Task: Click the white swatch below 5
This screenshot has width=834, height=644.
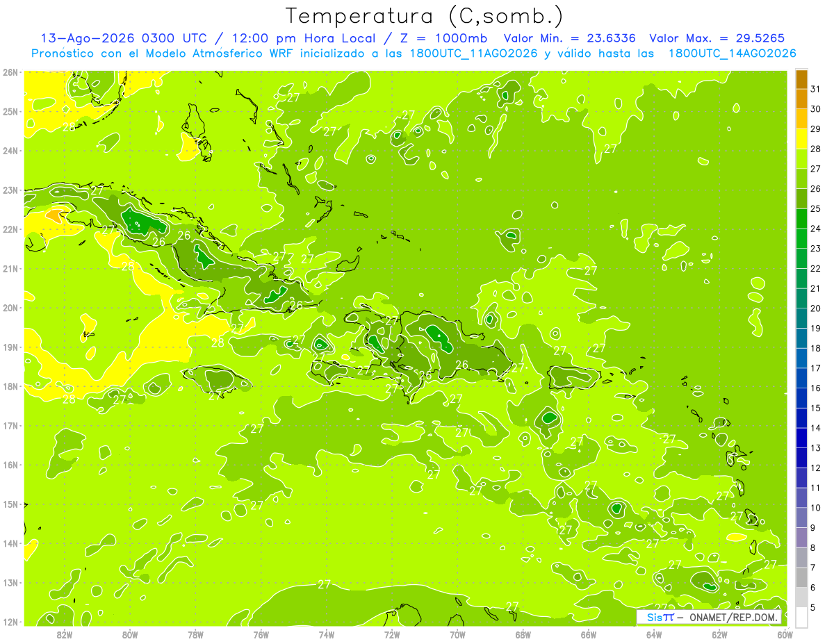Action: click(x=801, y=617)
